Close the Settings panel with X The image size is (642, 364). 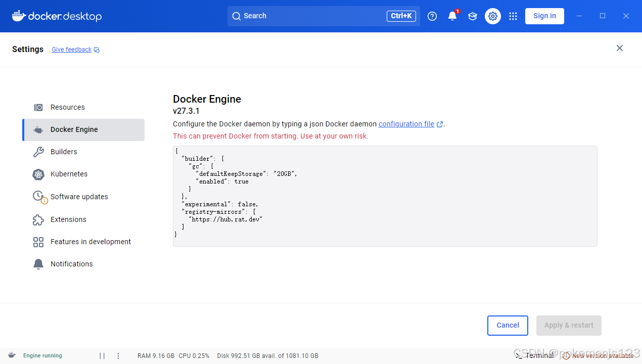pyautogui.click(x=620, y=48)
